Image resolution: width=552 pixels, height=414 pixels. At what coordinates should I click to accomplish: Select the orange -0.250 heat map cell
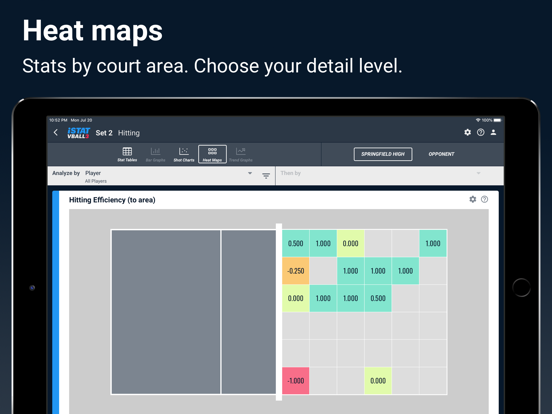point(295,271)
